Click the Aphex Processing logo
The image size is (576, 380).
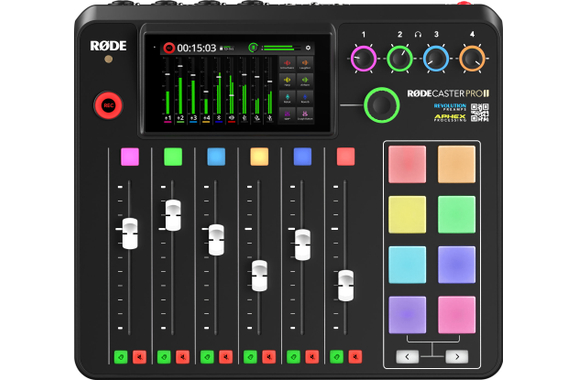point(450,118)
